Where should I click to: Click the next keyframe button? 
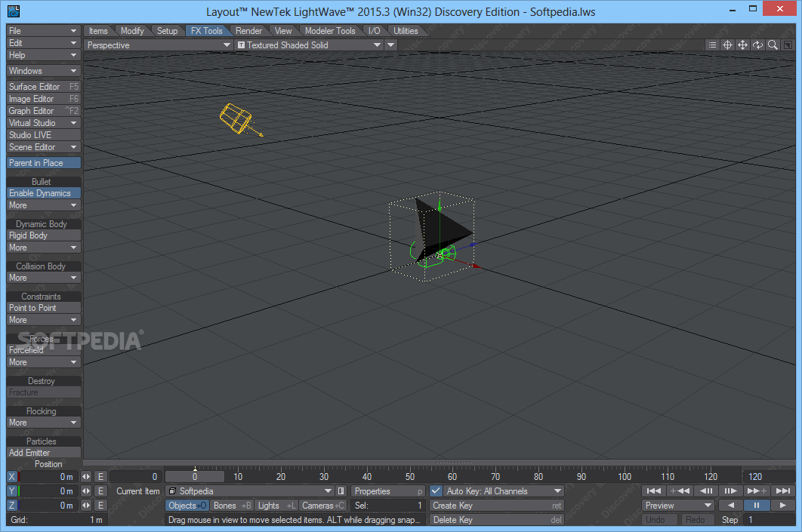(x=757, y=490)
